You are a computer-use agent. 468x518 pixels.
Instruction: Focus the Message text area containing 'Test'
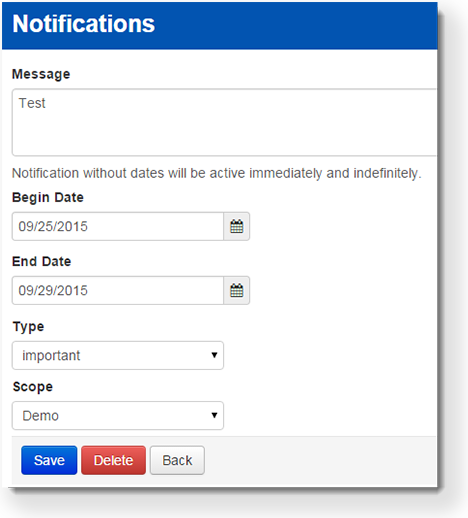[224, 122]
